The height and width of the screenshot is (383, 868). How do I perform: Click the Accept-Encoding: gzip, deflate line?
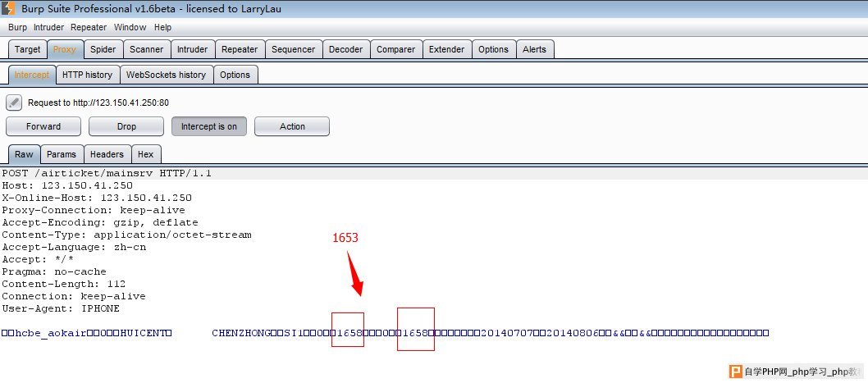coord(100,222)
